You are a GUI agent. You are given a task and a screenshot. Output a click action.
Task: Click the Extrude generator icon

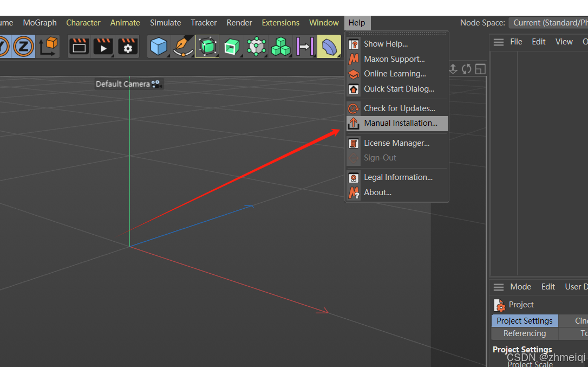(x=232, y=47)
